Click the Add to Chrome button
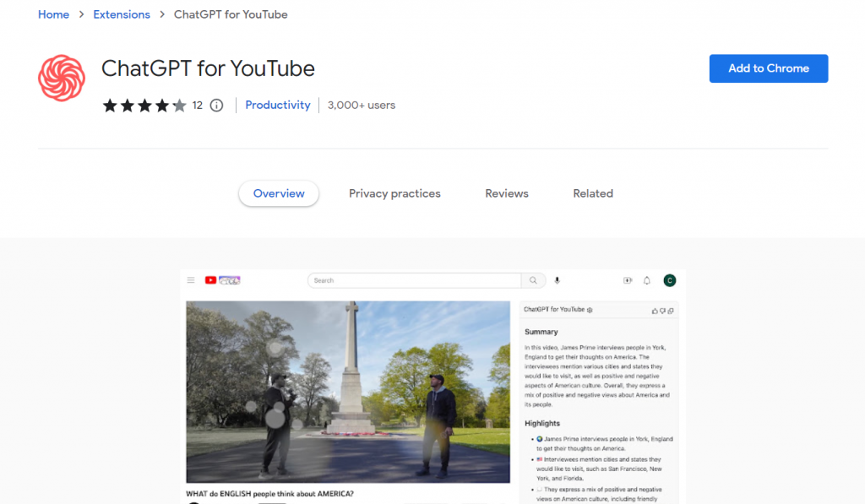 pyautogui.click(x=769, y=68)
